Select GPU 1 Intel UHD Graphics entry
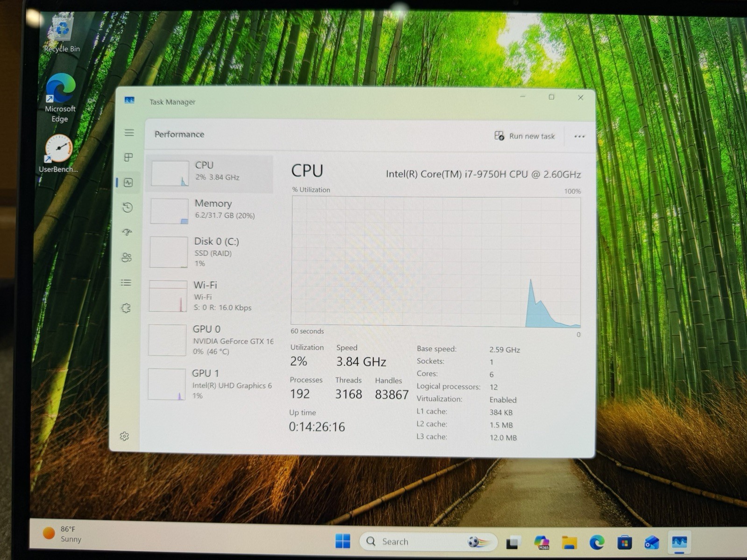 pos(210,384)
